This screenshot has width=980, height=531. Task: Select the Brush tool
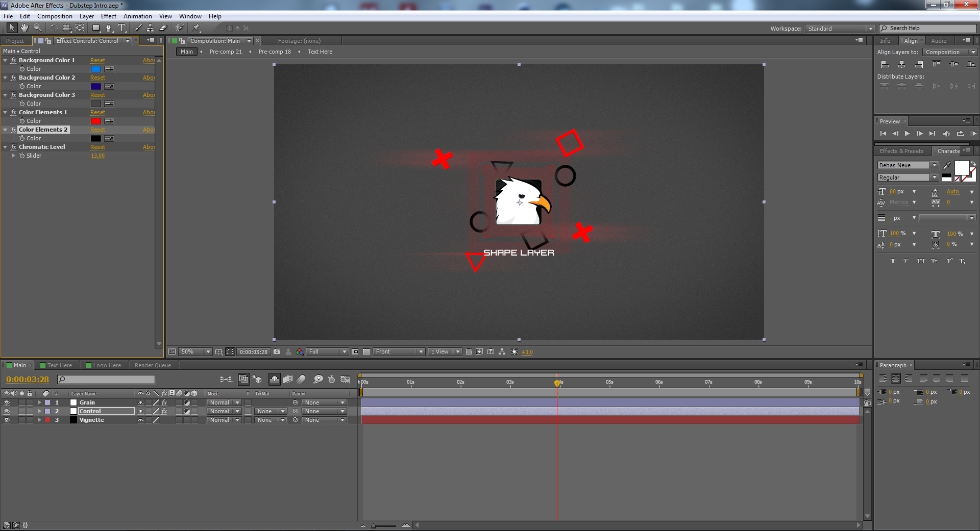click(138, 28)
